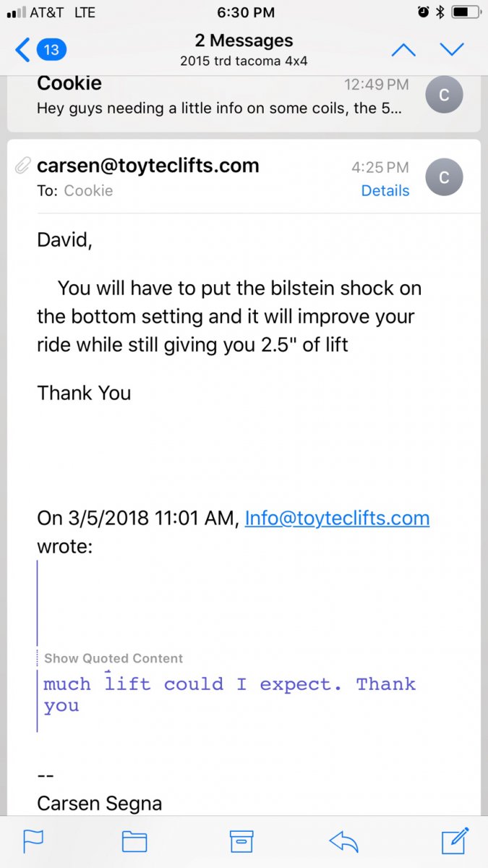Tap the flag icon in bottom toolbar
Viewport: 488px width, 868px height.
pyautogui.click(x=33, y=841)
